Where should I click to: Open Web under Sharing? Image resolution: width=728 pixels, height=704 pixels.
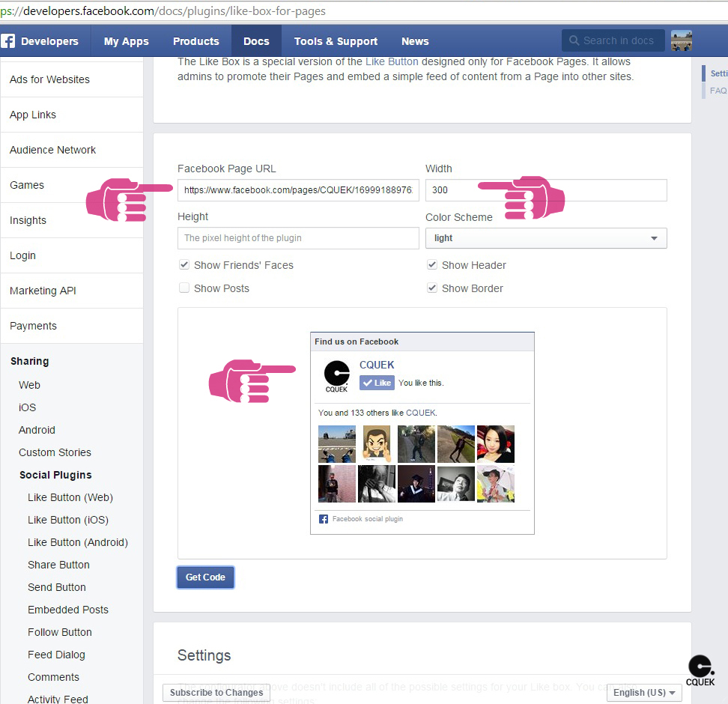click(x=29, y=385)
